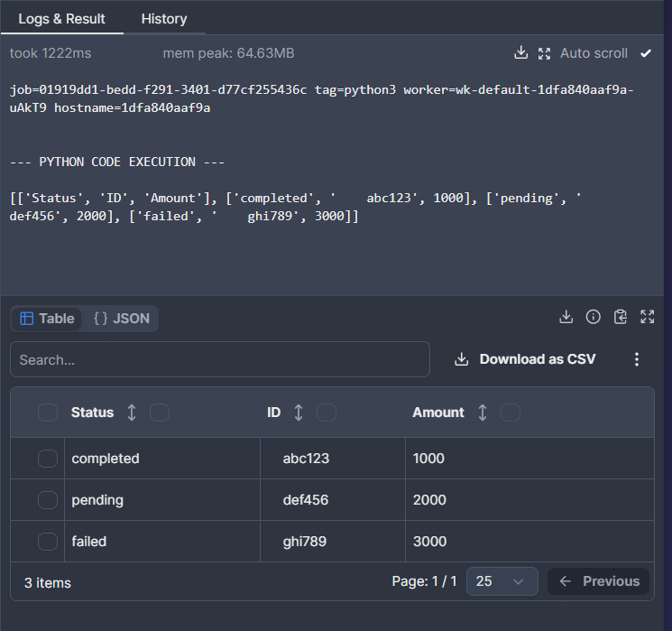Click the Auto scroll label
672x631 pixels.
pos(594,53)
